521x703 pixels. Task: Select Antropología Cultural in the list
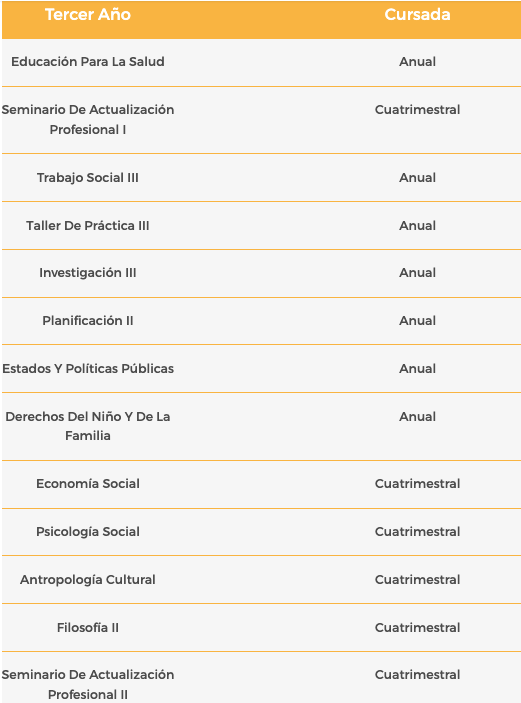click(88, 580)
